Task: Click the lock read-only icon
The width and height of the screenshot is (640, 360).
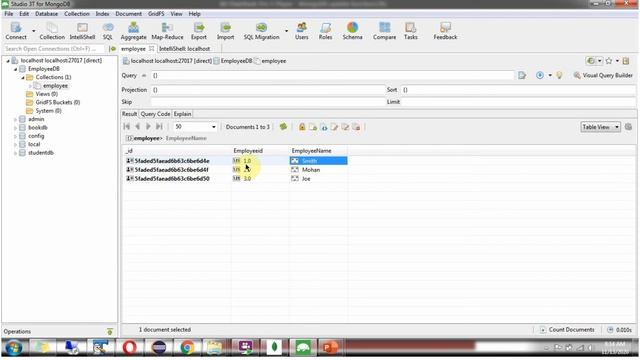Action: [302, 127]
